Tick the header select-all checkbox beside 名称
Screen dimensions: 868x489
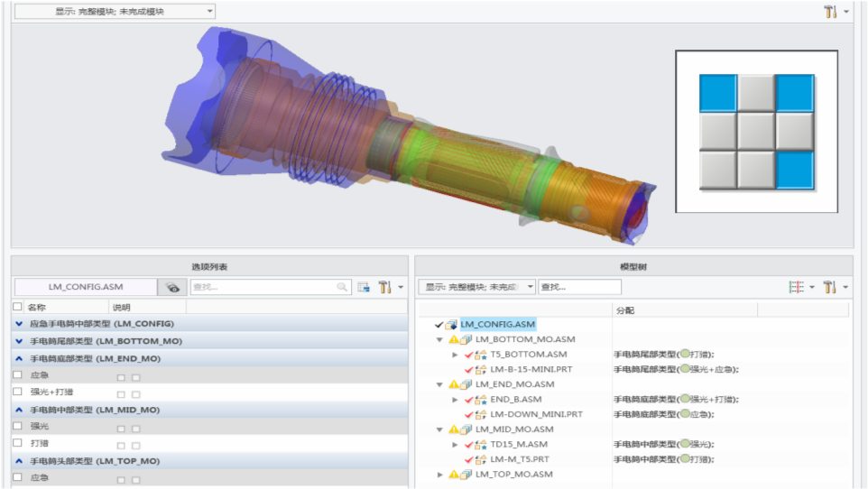point(18,306)
